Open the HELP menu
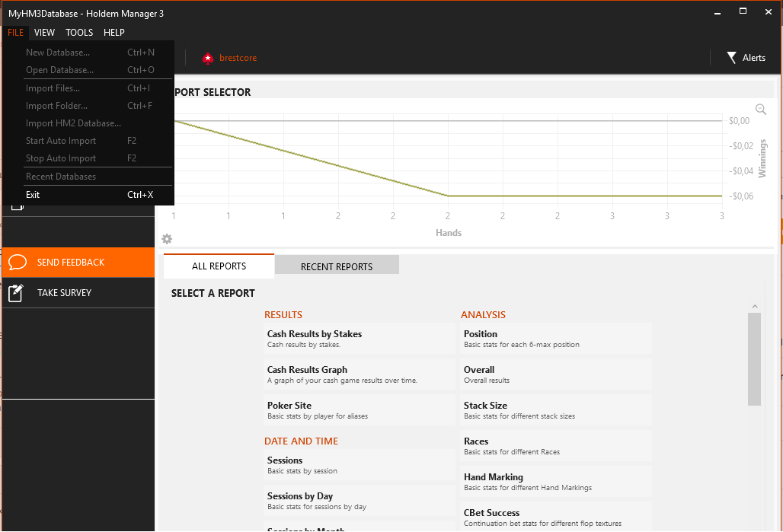783x532 pixels. [113, 33]
